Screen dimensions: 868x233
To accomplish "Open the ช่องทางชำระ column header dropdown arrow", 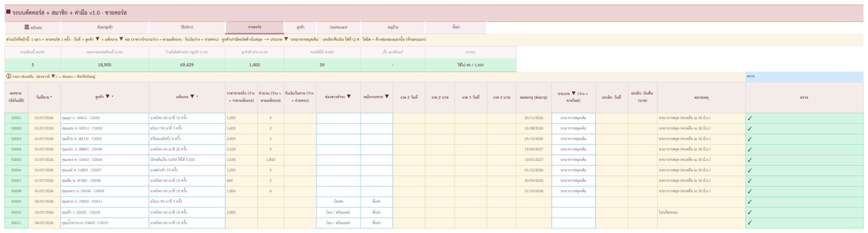I will pos(349,96).
